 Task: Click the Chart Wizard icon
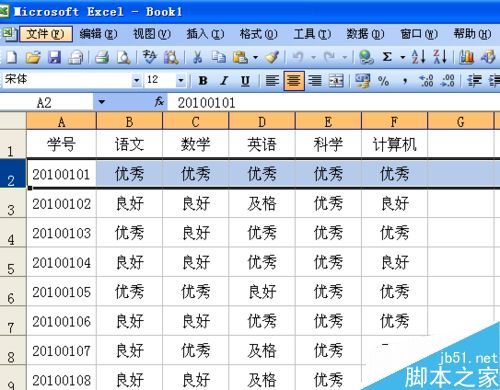[466, 57]
